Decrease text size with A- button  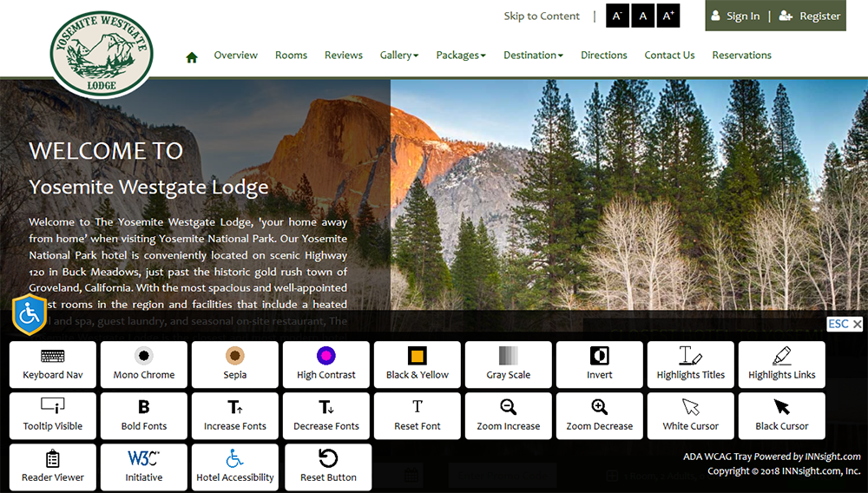617,16
